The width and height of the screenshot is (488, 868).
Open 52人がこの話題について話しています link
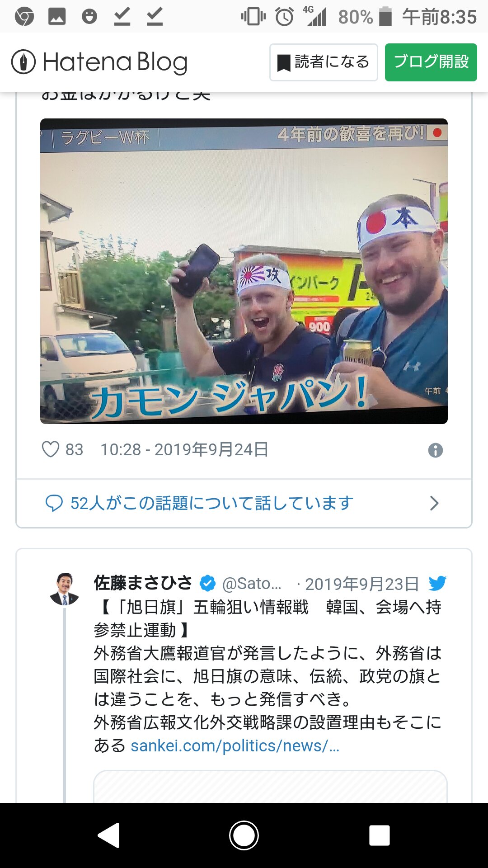212,503
